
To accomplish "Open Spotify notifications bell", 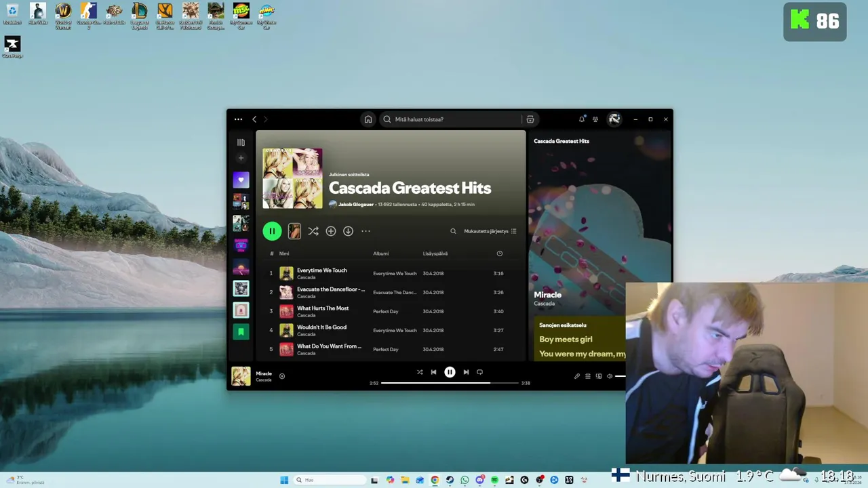I will [x=582, y=119].
